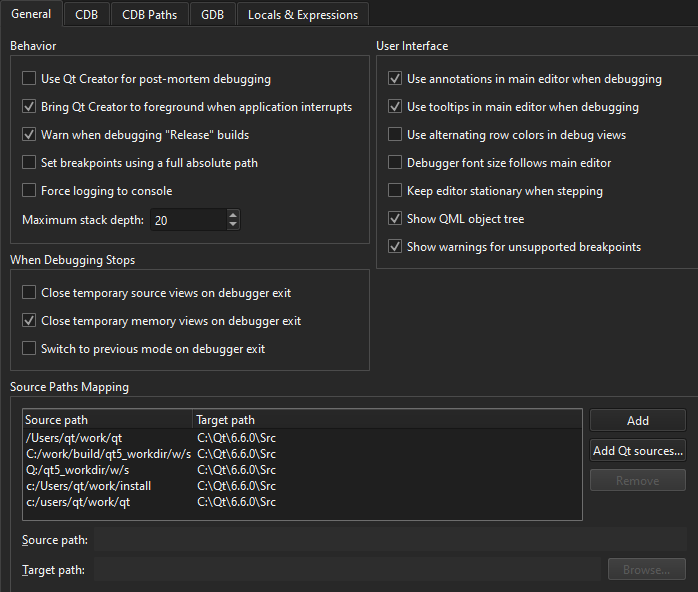
Task: Decrease maximum stack depth with down arrow
Action: click(x=233, y=224)
